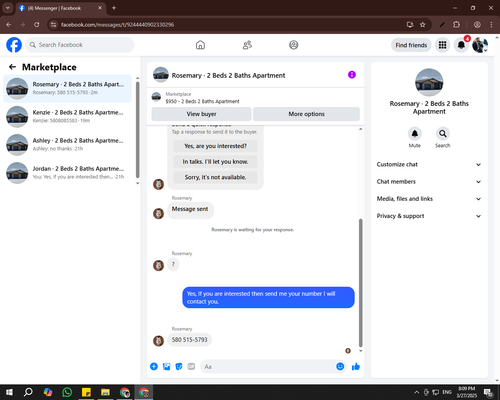
Task: Expand Media, files and links section
Action: [x=429, y=199]
